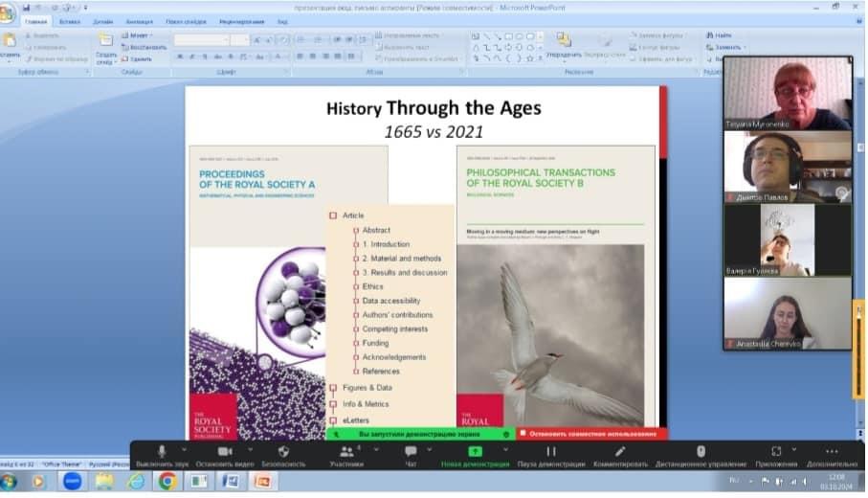Open the font size combo box

(239, 40)
